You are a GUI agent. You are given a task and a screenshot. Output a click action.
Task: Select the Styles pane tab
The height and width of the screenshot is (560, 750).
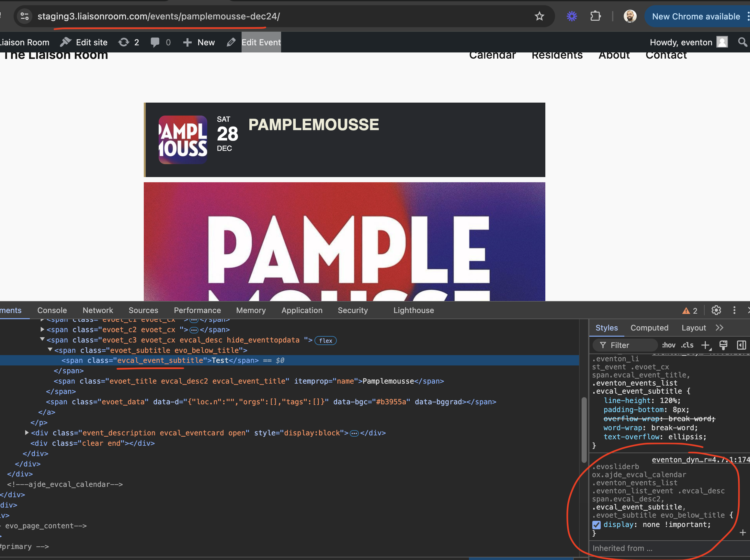tap(606, 328)
